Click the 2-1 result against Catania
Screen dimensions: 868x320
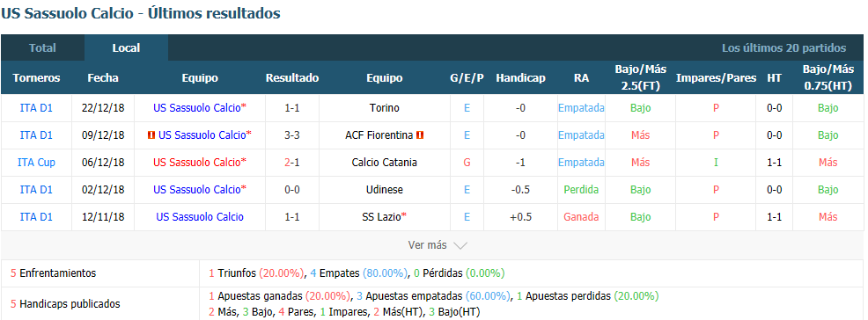(x=292, y=163)
